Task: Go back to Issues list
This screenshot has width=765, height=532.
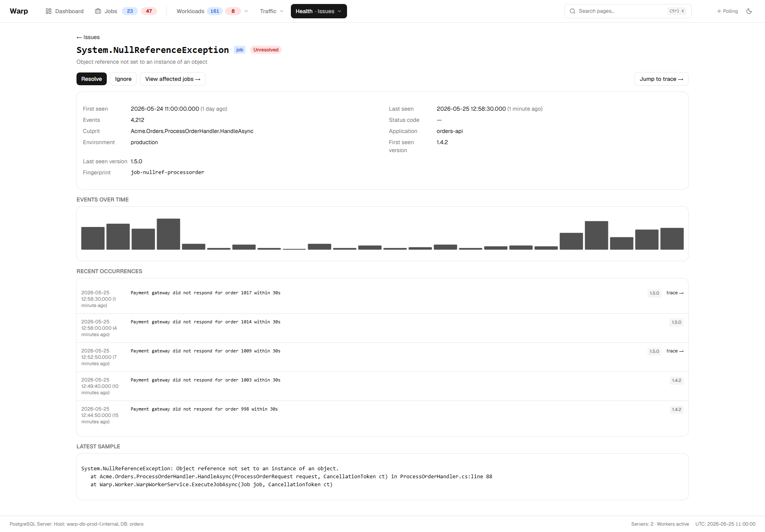Action: [x=88, y=37]
